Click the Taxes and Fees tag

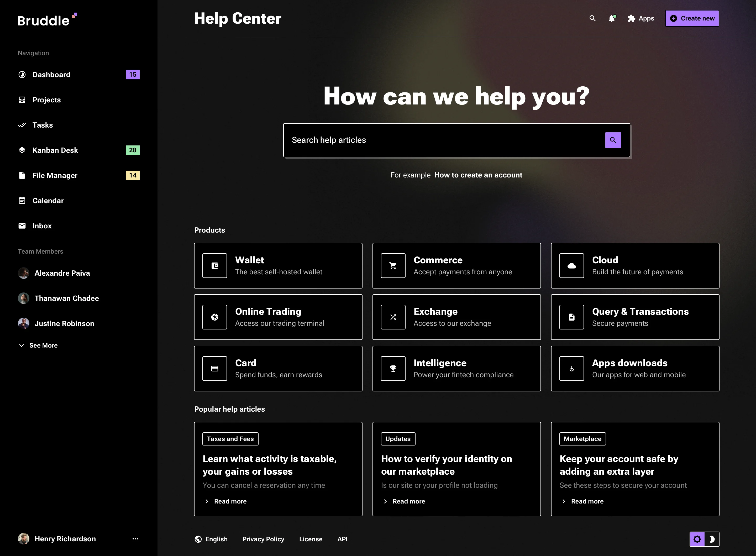pyautogui.click(x=230, y=439)
